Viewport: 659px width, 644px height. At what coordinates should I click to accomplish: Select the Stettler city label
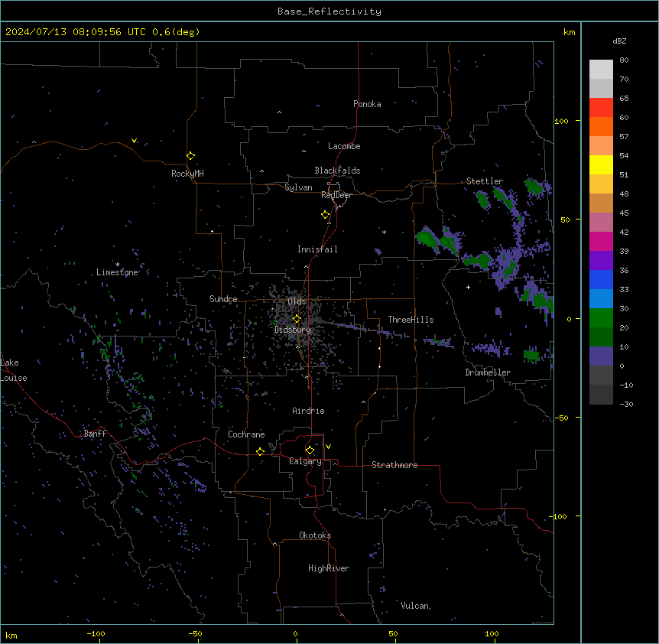[485, 181]
